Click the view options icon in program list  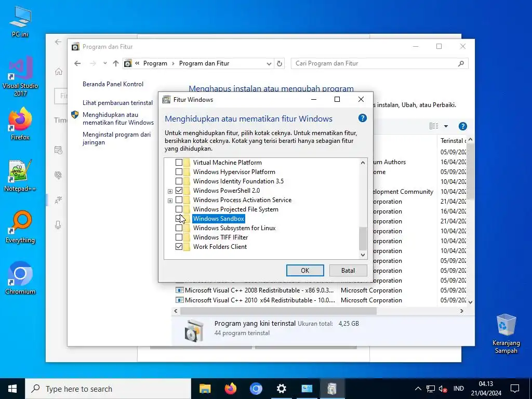pos(434,126)
